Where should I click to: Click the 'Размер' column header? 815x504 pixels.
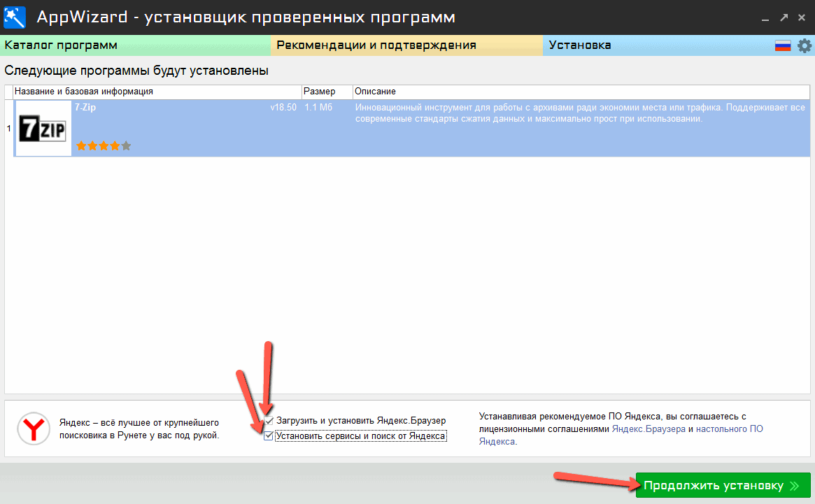[x=319, y=92]
